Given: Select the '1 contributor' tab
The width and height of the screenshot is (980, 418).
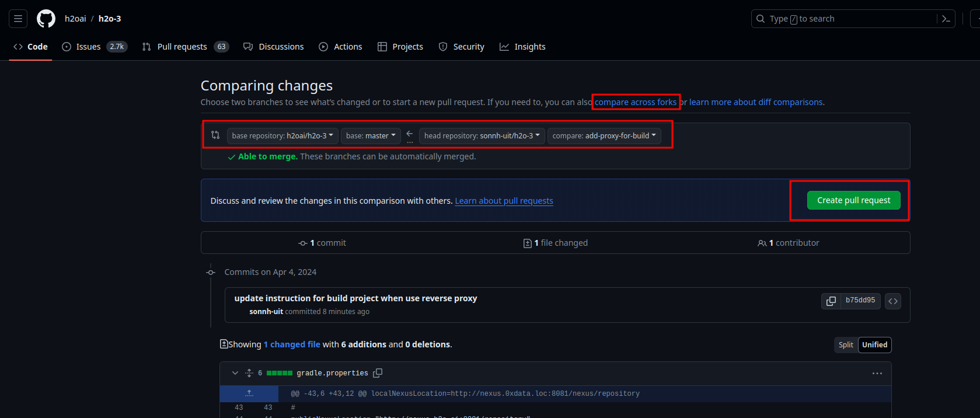Looking at the screenshot, I should click(x=789, y=243).
